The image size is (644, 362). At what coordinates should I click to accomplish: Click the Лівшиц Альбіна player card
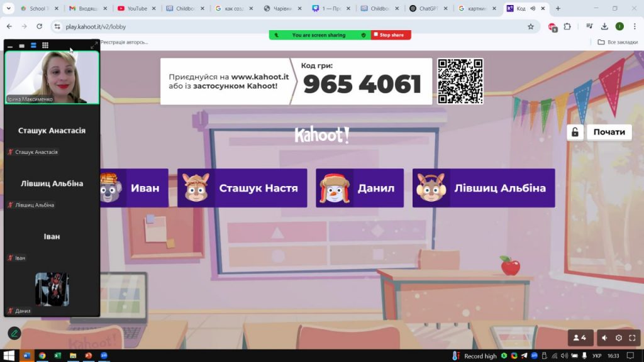pos(483,188)
